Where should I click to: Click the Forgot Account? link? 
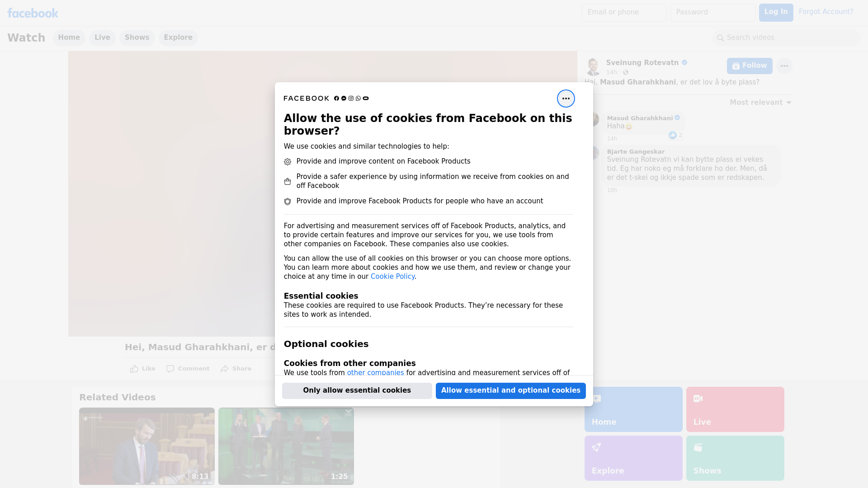point(826,12)
